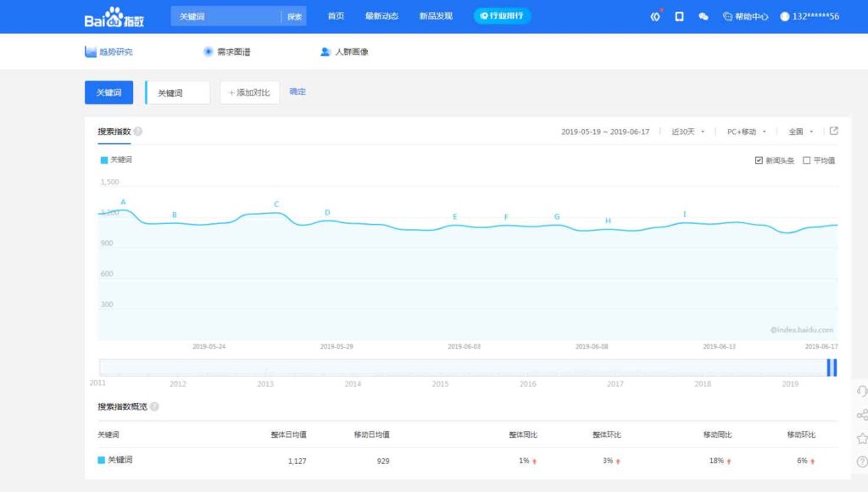Click help icon beside 搜索指数 title
Viewport: 868px width, 492px height.
(138, 131)
